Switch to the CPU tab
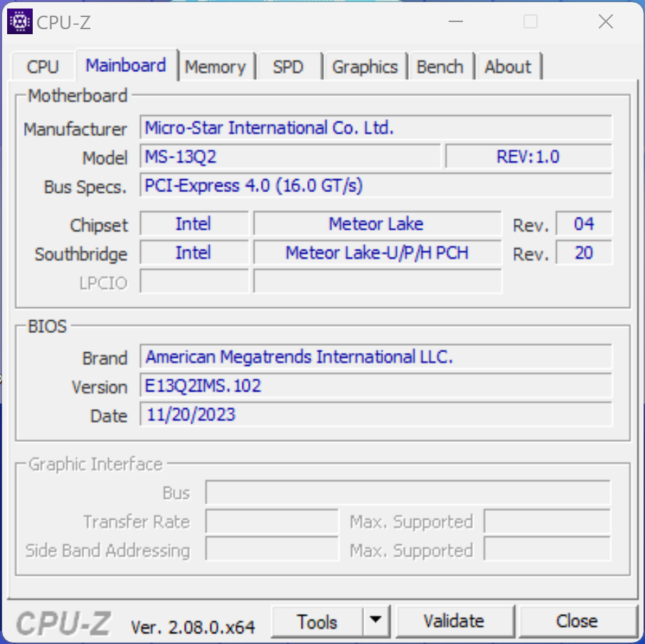Image resolution: width=645 pixels, height=644 pixels. 43,66
